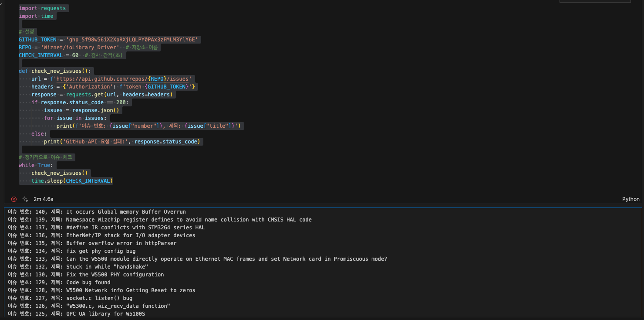The image size is (644, 320).
Task: Click the 2m 4.6s execution time
Action: point(44,199)
